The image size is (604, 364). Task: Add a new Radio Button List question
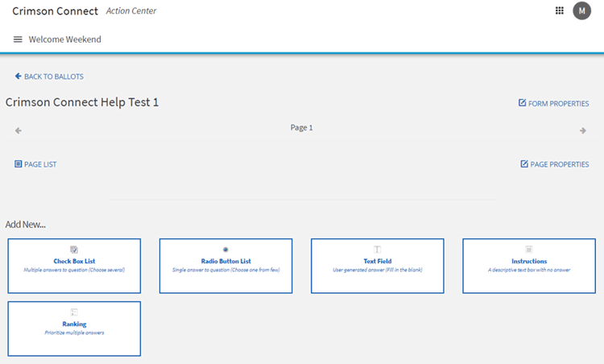pos(225,266)
